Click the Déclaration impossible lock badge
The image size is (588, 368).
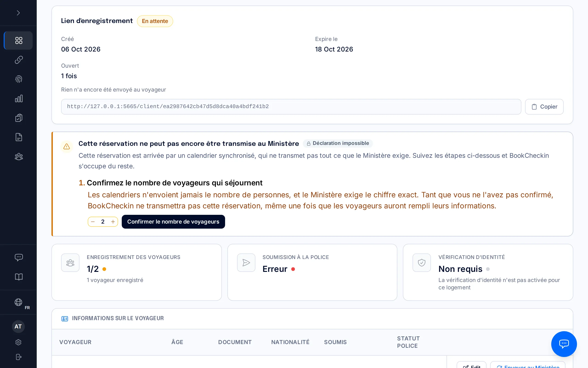point(338,143)
